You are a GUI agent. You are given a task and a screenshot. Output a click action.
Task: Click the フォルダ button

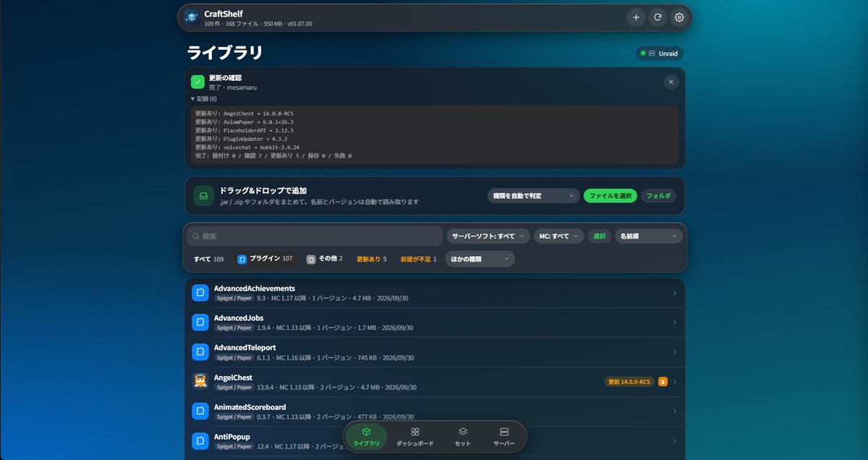coord(658,195)
